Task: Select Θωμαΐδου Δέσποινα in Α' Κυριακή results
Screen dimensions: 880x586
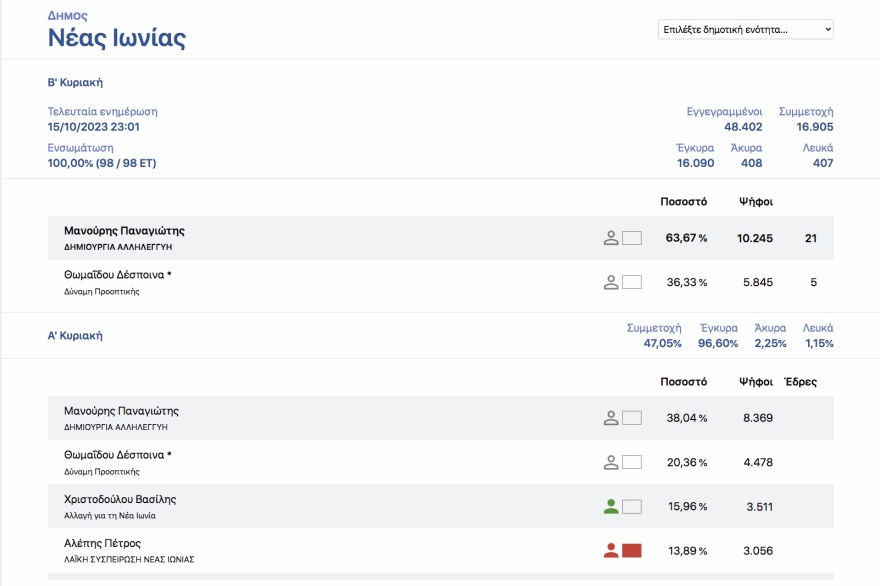Action: pos(117,455)
